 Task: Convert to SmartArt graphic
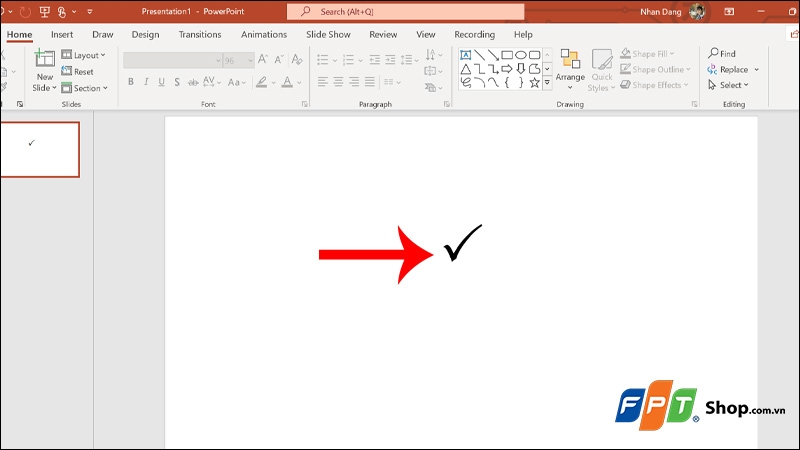pyautogui.click(x=434, y=88)
